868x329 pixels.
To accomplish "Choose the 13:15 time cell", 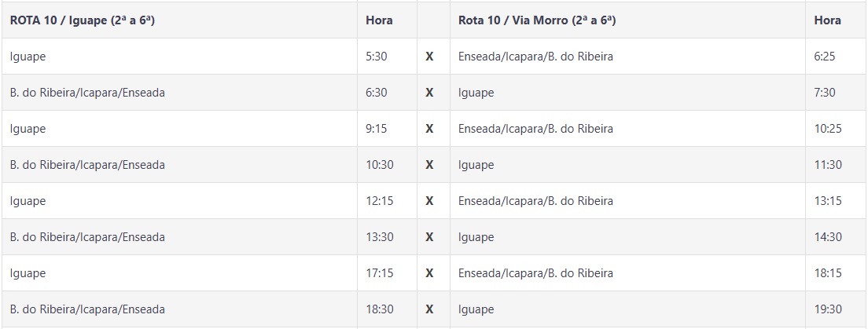I will (828, 201).
